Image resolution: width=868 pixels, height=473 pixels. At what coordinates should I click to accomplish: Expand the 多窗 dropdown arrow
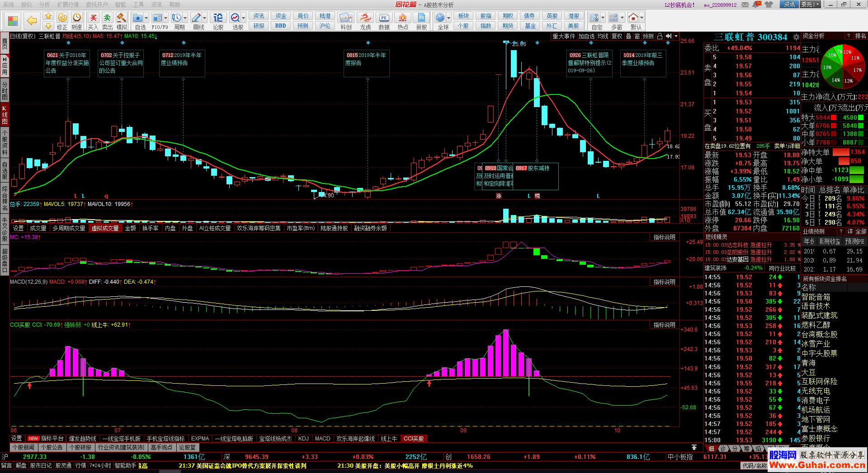[623, 18]
